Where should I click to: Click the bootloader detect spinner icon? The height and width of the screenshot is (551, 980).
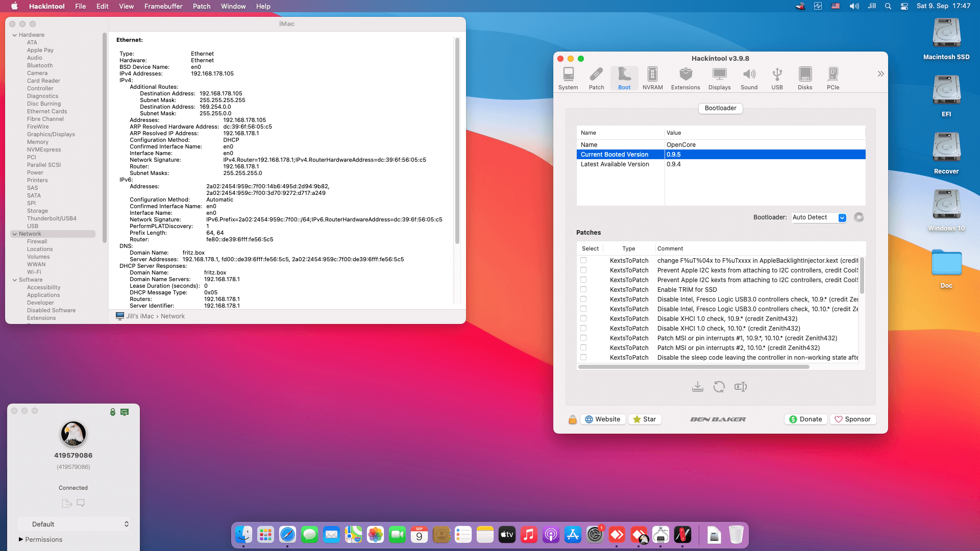coord(859,217)
